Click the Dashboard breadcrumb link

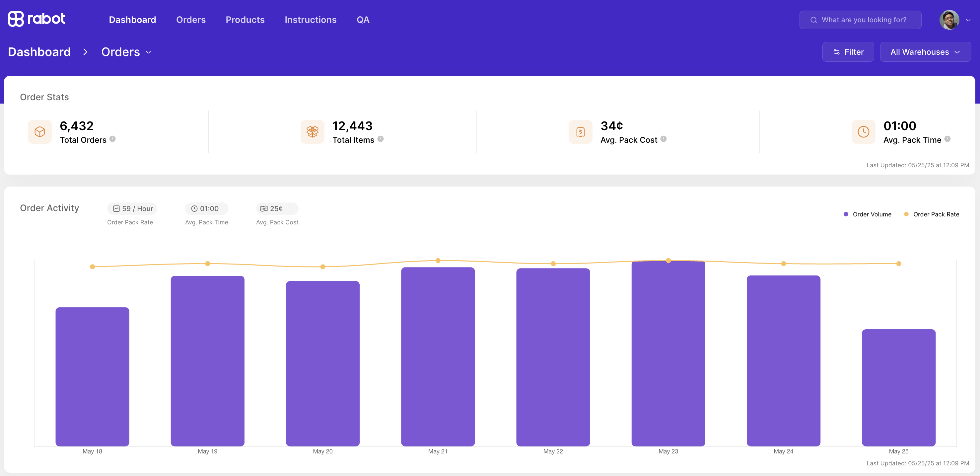[x=39, y=52]
